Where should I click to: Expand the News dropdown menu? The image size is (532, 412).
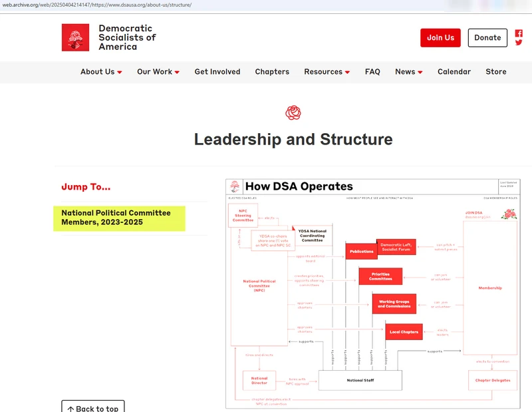point(408,72)
